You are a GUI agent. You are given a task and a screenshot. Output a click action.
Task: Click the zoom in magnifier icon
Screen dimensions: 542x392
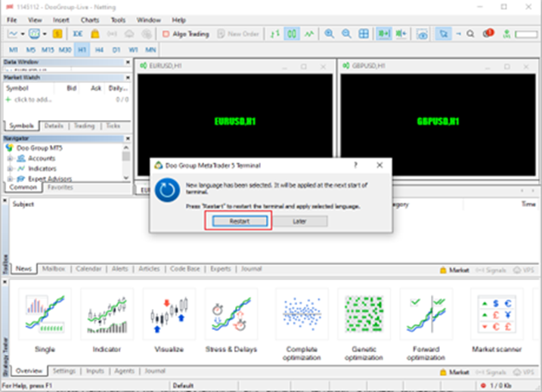(x=330, y=34)
